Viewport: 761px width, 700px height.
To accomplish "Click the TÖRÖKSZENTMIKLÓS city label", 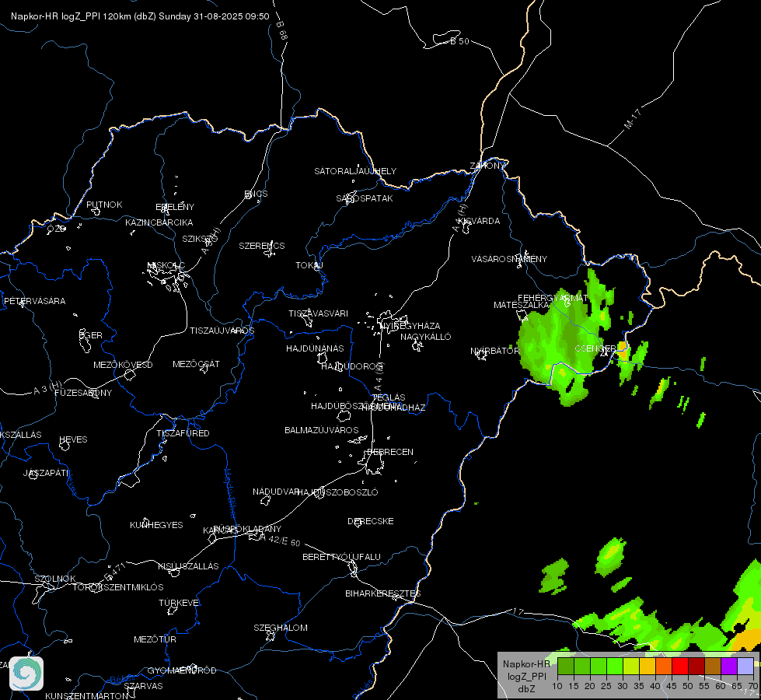I will point(118,587).
